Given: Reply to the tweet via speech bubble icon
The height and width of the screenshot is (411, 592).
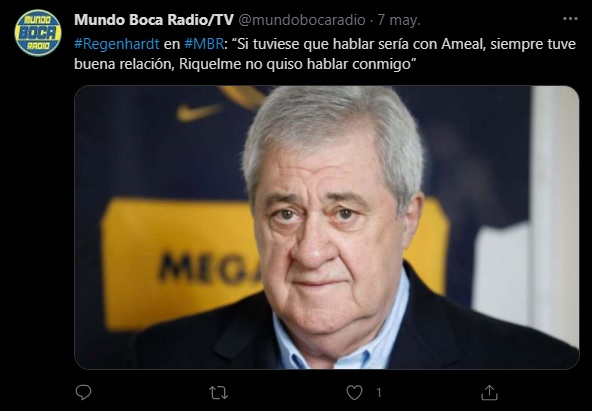Looking at the screenshot, I should 83,393.
